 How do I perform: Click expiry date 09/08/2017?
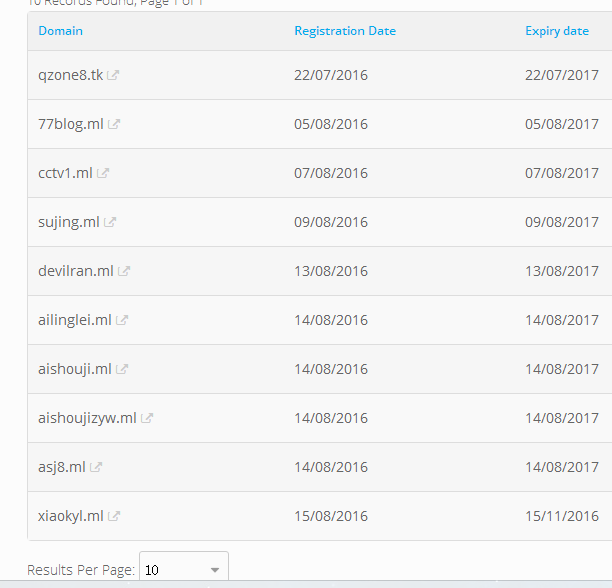click(x=562, y=222)
